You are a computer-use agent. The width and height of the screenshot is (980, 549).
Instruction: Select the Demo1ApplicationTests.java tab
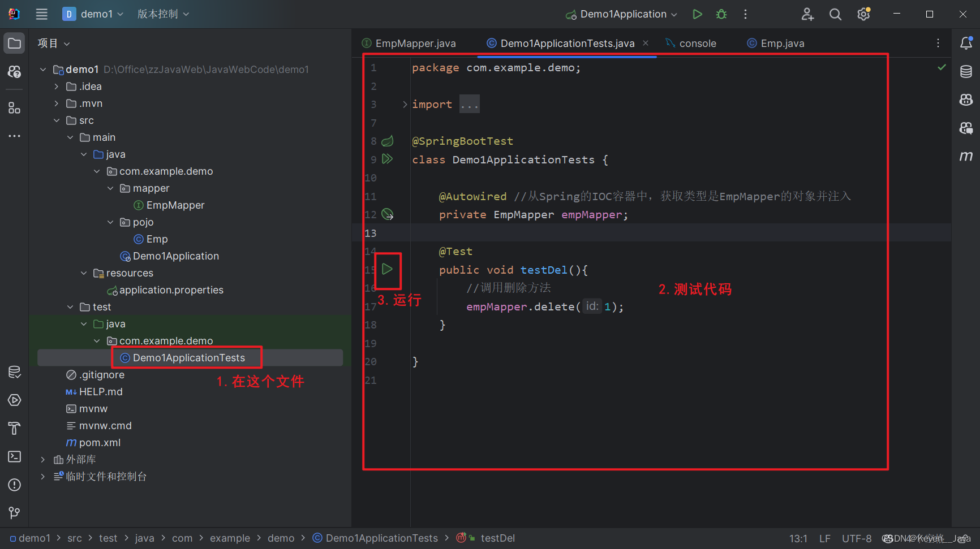pyautogui.click(x=568, y=44)
